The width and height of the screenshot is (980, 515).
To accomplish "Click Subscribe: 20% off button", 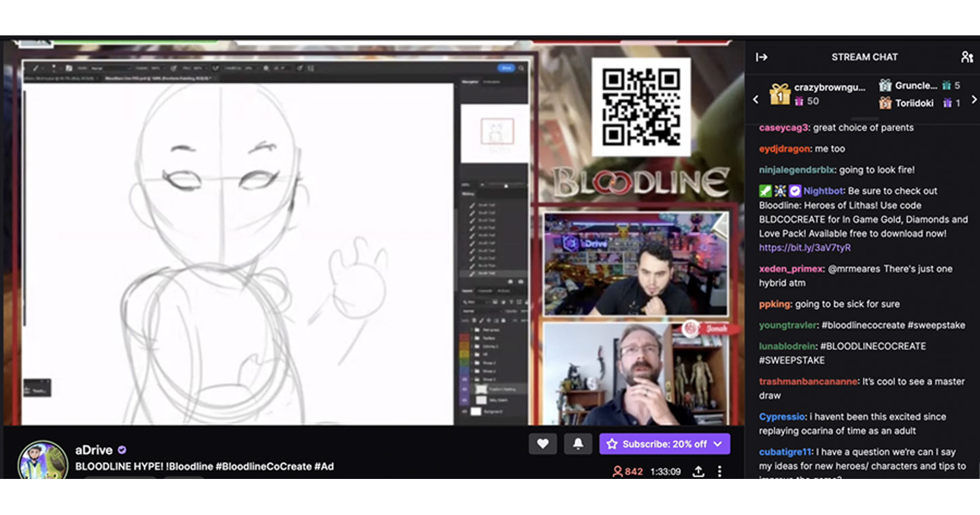I will click(x=665, y=444).
